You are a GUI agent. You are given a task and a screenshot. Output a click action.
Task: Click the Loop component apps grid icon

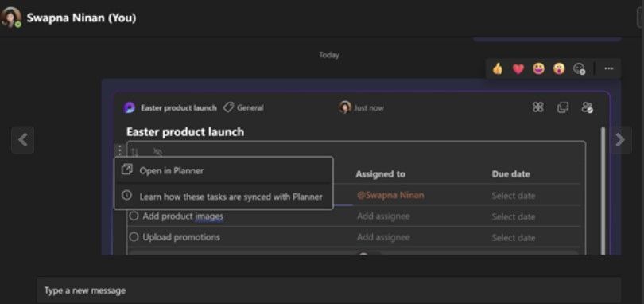[537, 107]
